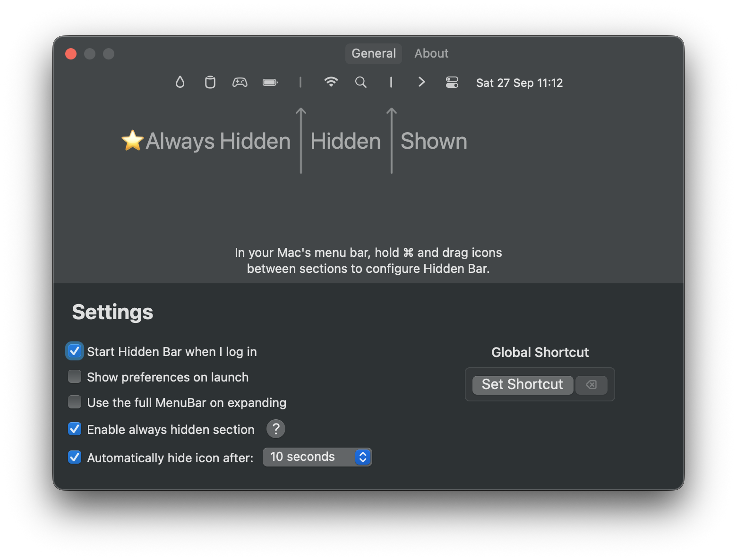The height and width of the screenshot is (560, 737).
Task: Click the hold ⌘ and drag instruction text
Action: pyautogui.click(x=368, y=261)
